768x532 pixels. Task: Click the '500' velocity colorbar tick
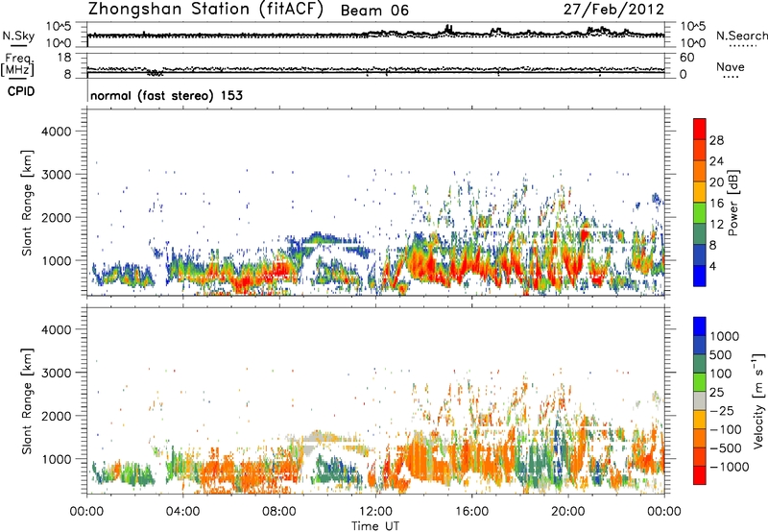(x=721, y=354)
